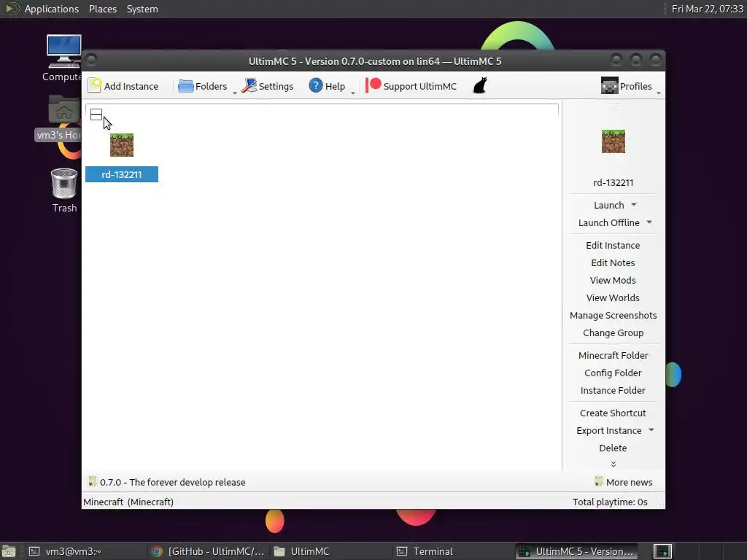The height and width of the screenshot is (560, 747).
Task: Click Minecraft (Minecraft) status bar text
Action: [128, 502]
